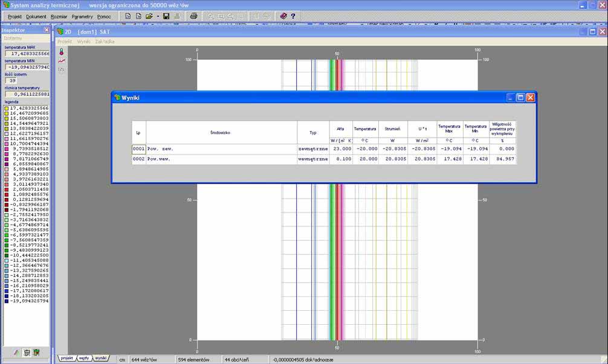Viewport: 608px width, 364px height.
Task: Click the humidity value 84.957 cell
Action: click(502, 159)
